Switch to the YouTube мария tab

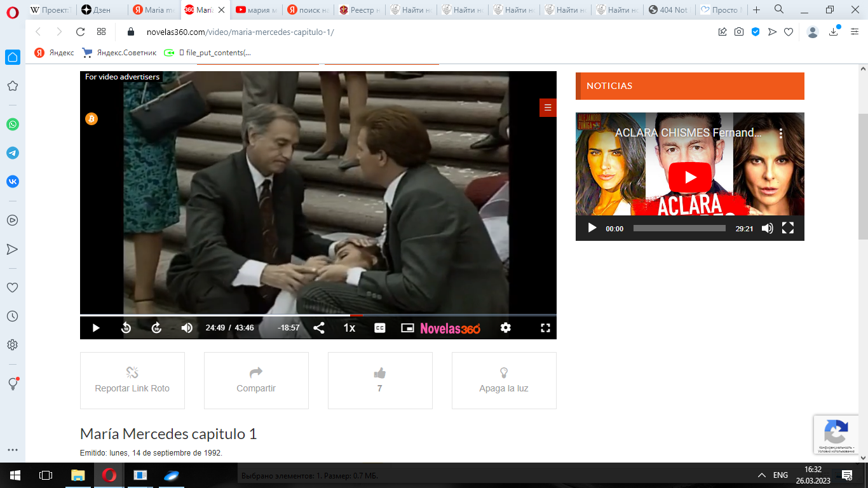click(x=257, y=10)
